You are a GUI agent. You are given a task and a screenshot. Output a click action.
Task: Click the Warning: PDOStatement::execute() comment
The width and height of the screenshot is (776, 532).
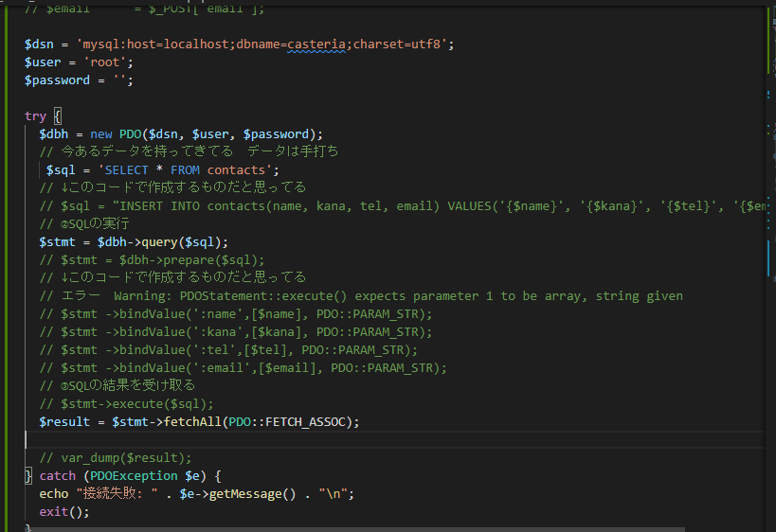point(361,295)
